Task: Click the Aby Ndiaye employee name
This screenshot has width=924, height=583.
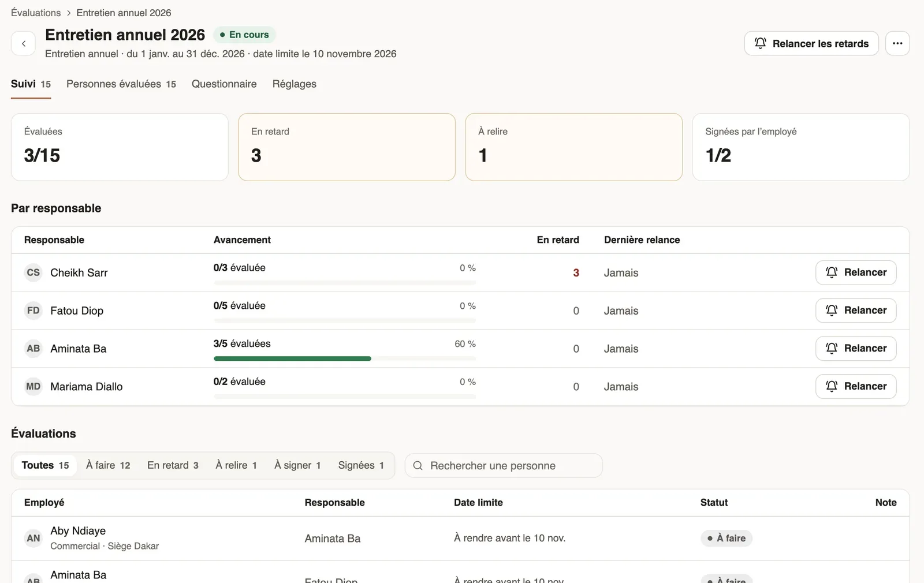Action: point(78,530)
